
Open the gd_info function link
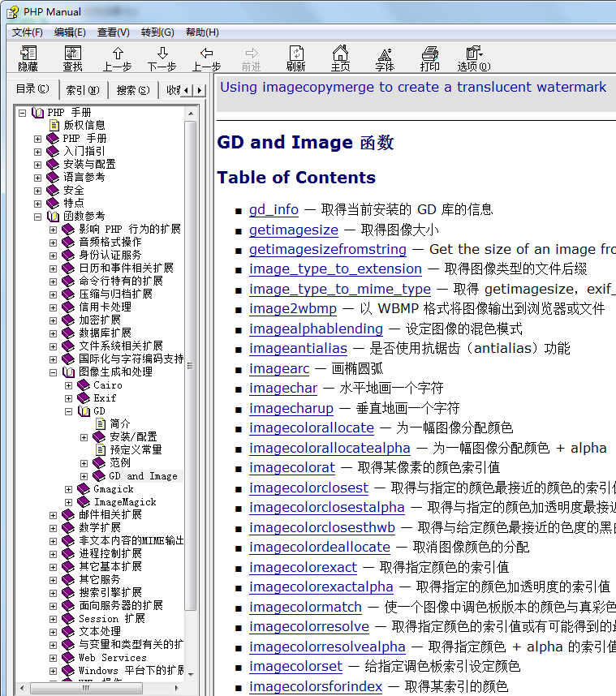pyautogui.click(x=274, y=209)
